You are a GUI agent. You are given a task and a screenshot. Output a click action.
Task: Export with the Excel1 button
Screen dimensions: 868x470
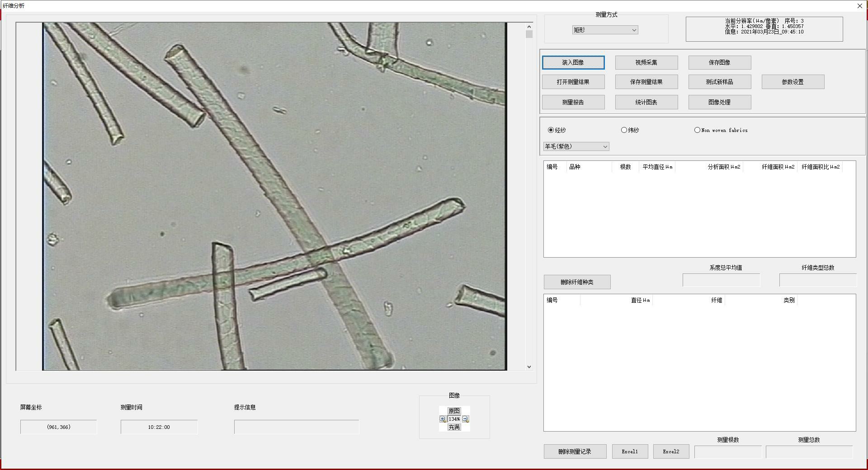tap(630, 451)
